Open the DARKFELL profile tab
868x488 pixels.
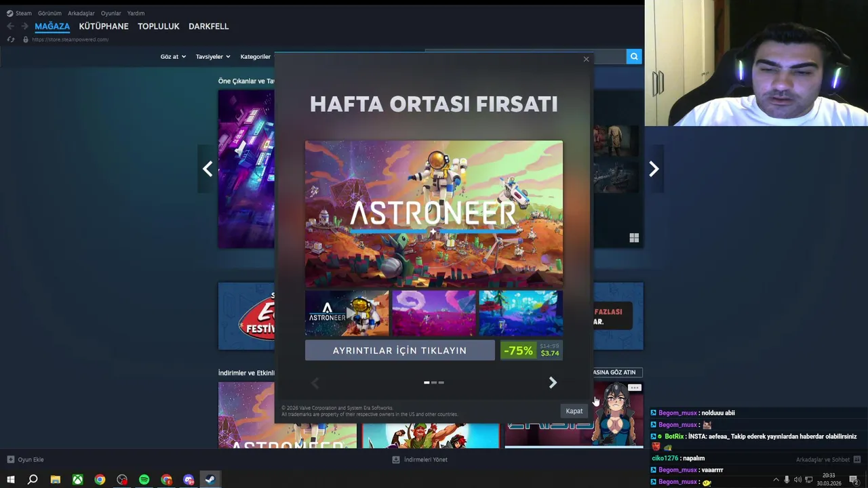point(209,26)
